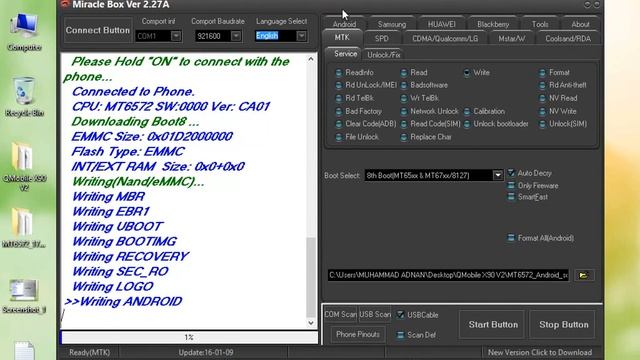The width and height of the screenshot is (640, 360).
Task: Open the Unlock/Fix sub-tab
Action: click(x=383, y=55)
